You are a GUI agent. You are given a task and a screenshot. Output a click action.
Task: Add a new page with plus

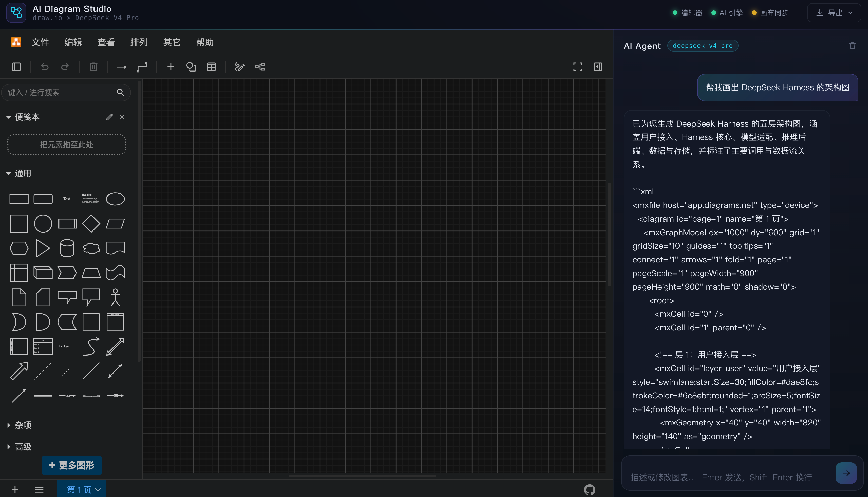[x=15, y=490]
